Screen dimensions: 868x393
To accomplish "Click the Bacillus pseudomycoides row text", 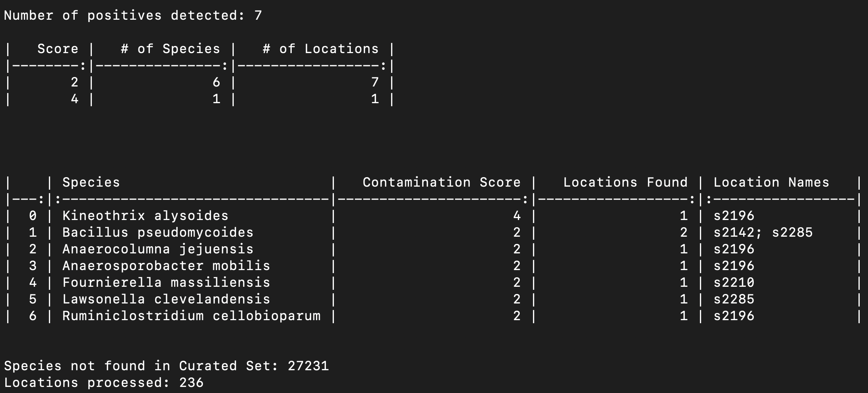I will coord(158,233).
